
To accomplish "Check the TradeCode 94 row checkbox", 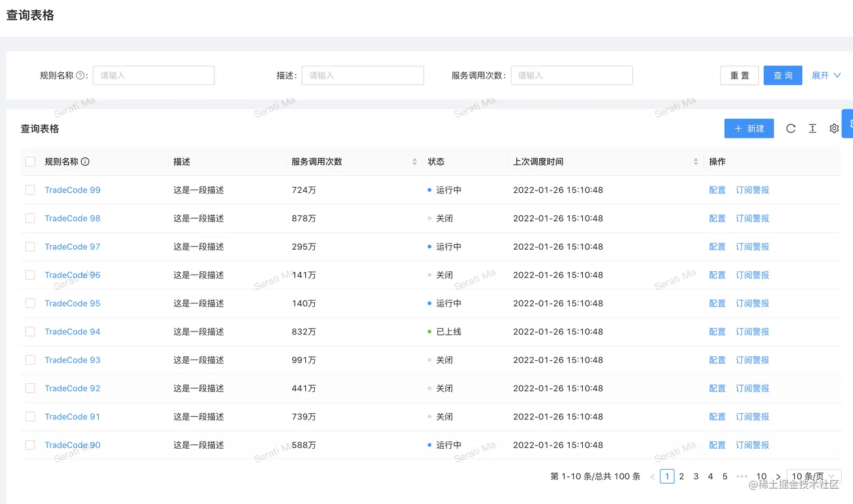I will coord(30,331).
